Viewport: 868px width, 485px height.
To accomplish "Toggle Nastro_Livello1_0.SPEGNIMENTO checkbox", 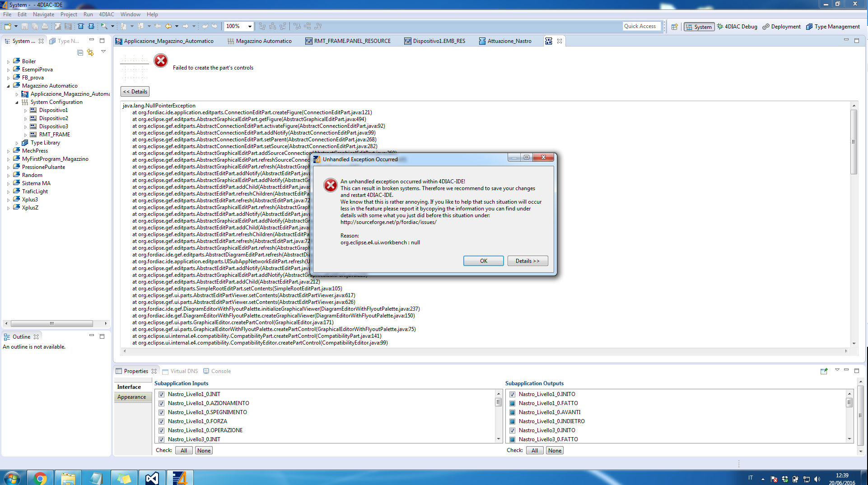I will pos(161,412).
